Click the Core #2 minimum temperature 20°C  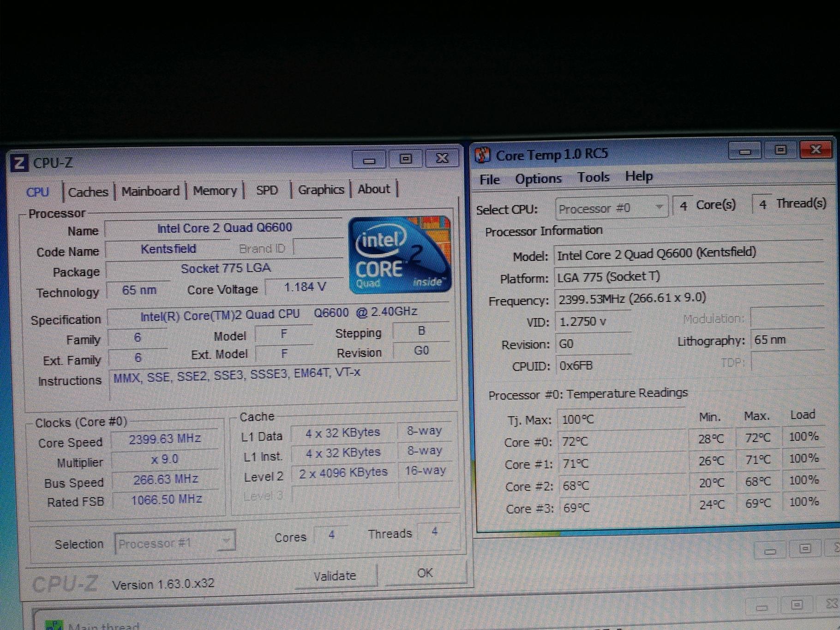[711, 483]
